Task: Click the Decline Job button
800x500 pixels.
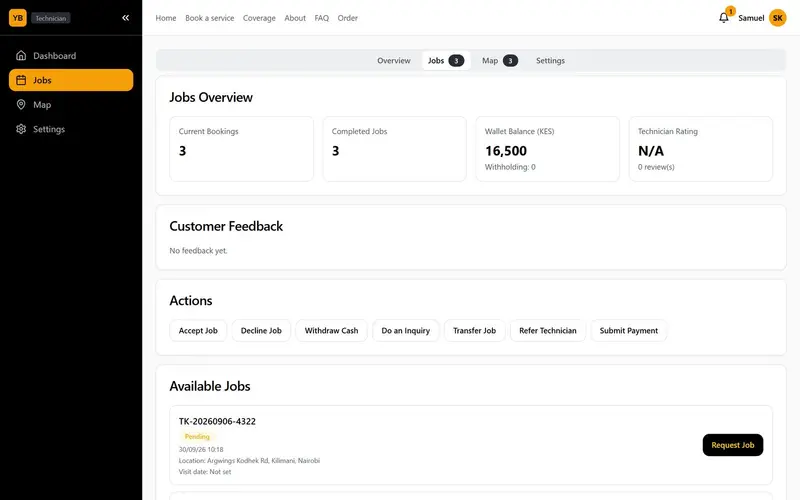Action: (x=261, y=331)
